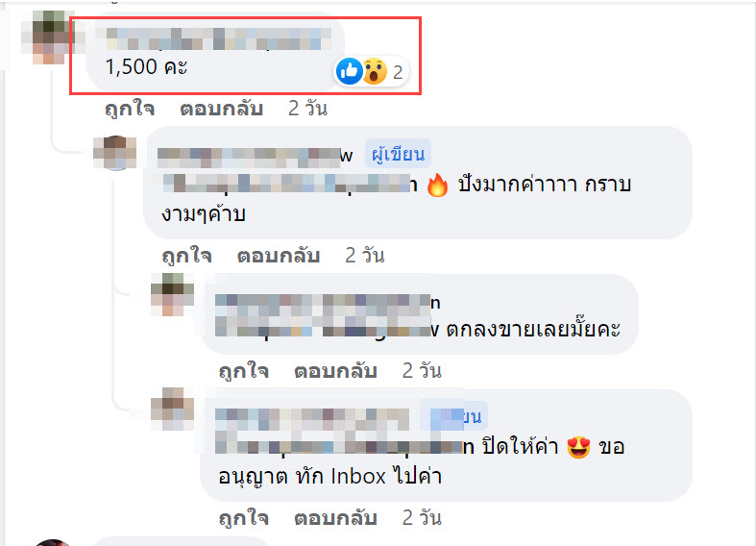The width and height of the screenshot is (756, 546).
Task: Click the fire emoji in author's reply
Action: coord(437,186)
